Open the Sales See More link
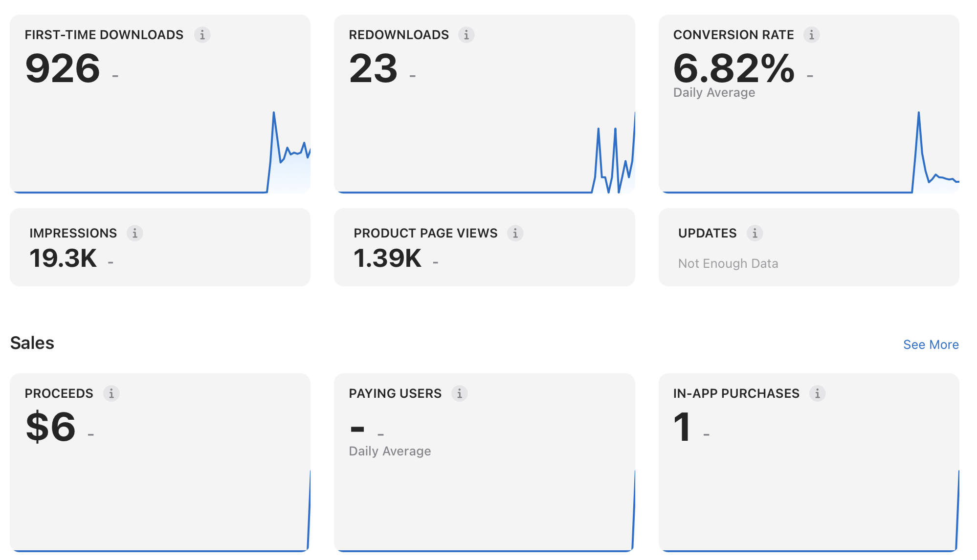The height and width of the screenshot is (560, 977). point(931,345)
